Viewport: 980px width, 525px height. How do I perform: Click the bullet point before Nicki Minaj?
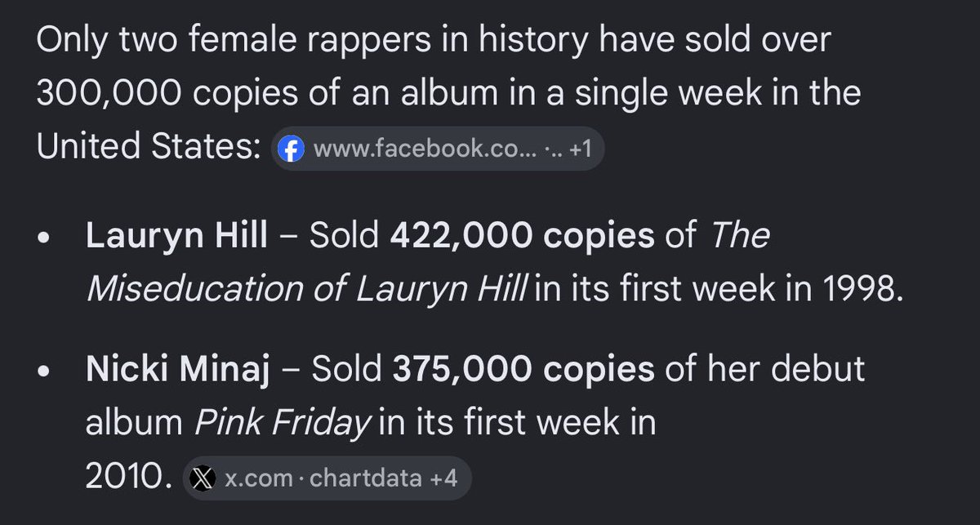pos(45,373)
